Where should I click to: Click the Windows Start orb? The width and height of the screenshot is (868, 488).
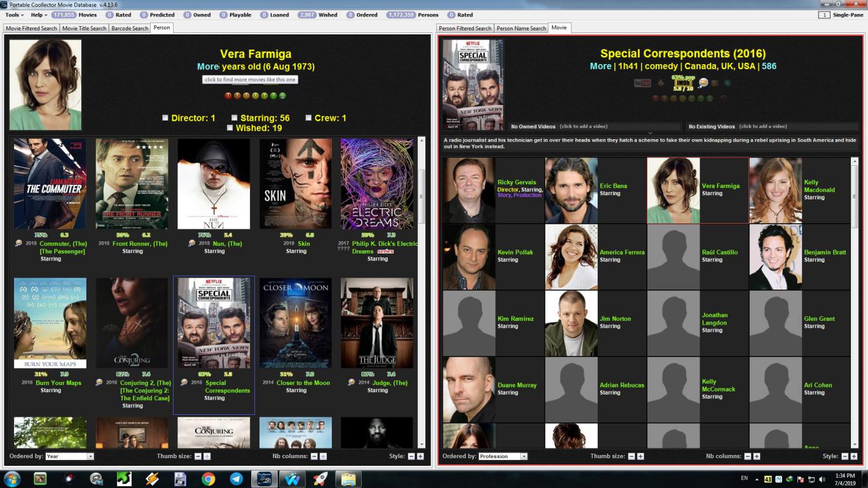(x=12, y=478)
